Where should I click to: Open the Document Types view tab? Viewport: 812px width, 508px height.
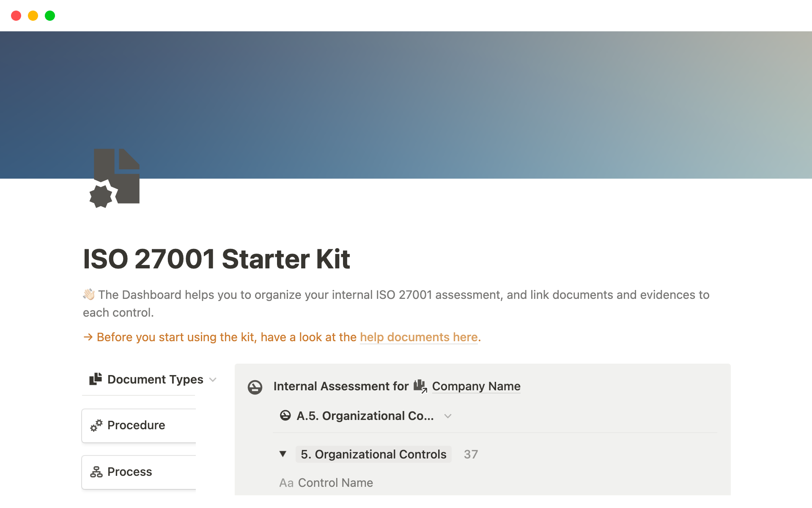point(155,379)
